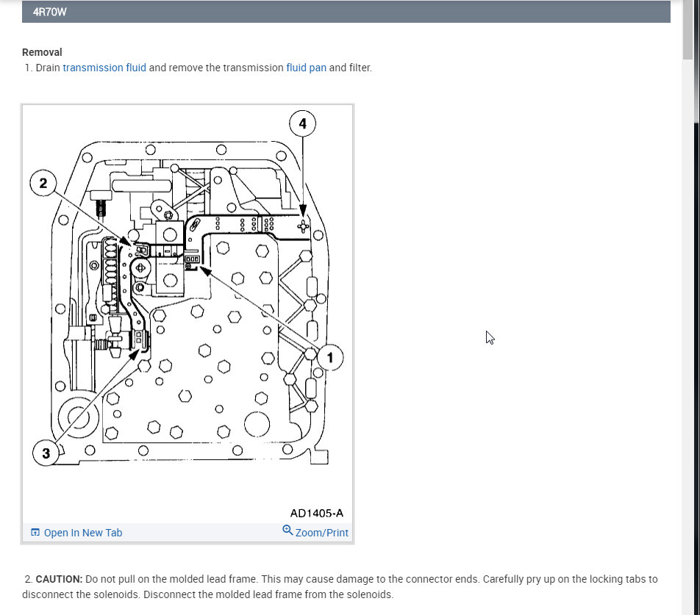Open the fluid pan link
This screenshot has width=700, height=615.
coord(306,68)
